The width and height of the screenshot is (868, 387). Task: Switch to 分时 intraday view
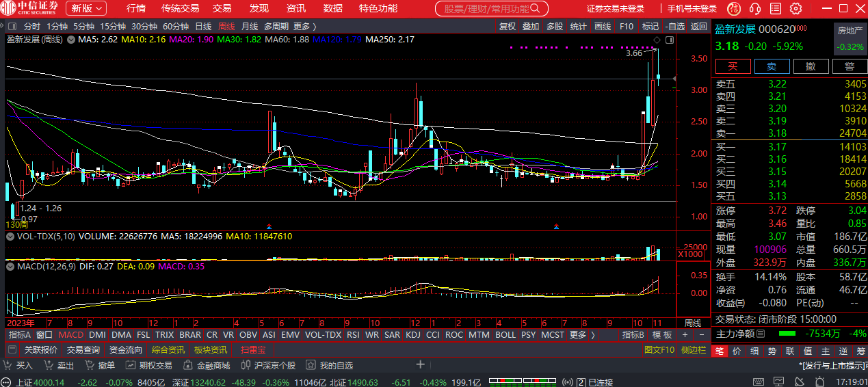pos(32,26)
